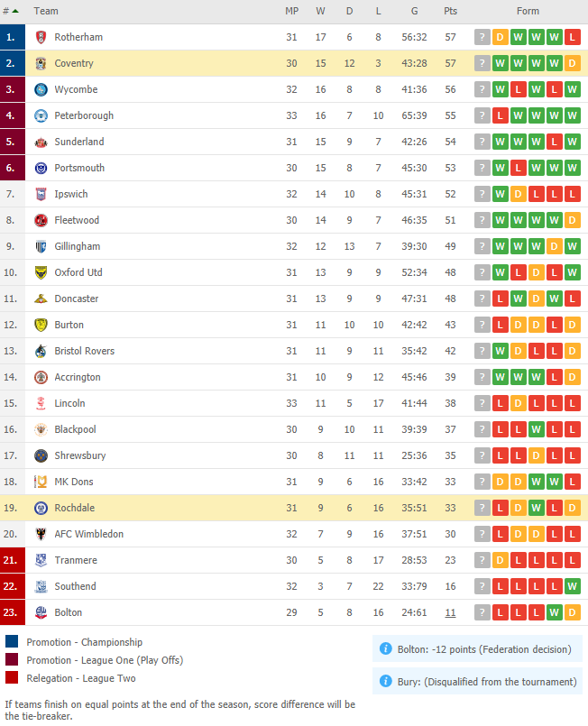
Task: Open the AFC Wimbledon team link
Action: 89,534
